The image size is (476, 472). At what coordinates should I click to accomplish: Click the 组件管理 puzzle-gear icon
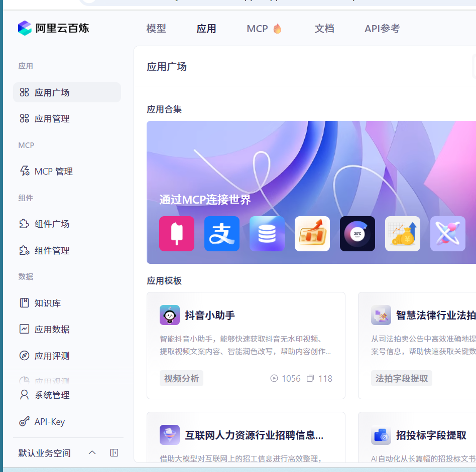tap(24, 250)
